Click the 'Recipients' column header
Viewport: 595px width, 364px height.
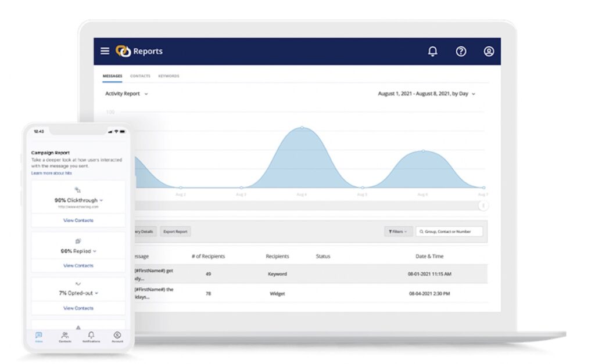[x=277, y=257]
